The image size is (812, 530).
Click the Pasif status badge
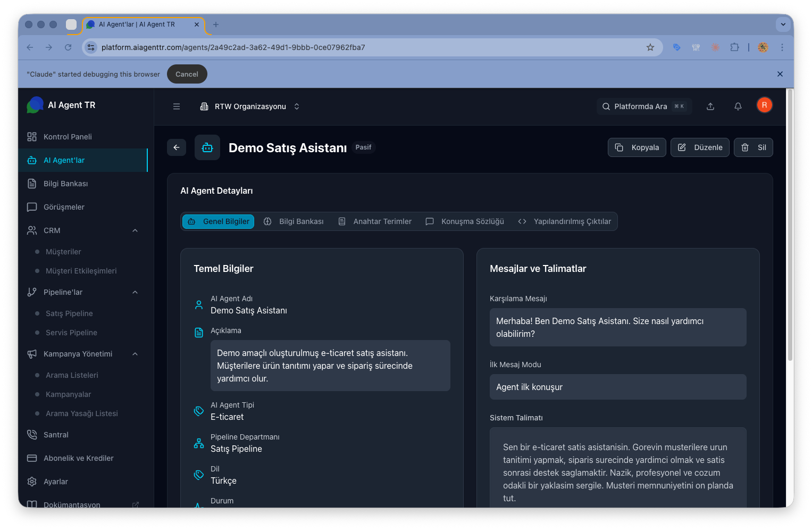click(363, 147)
